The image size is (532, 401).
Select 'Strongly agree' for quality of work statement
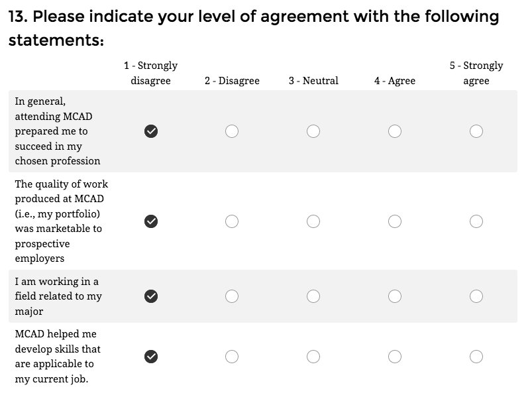click(476, 221)
